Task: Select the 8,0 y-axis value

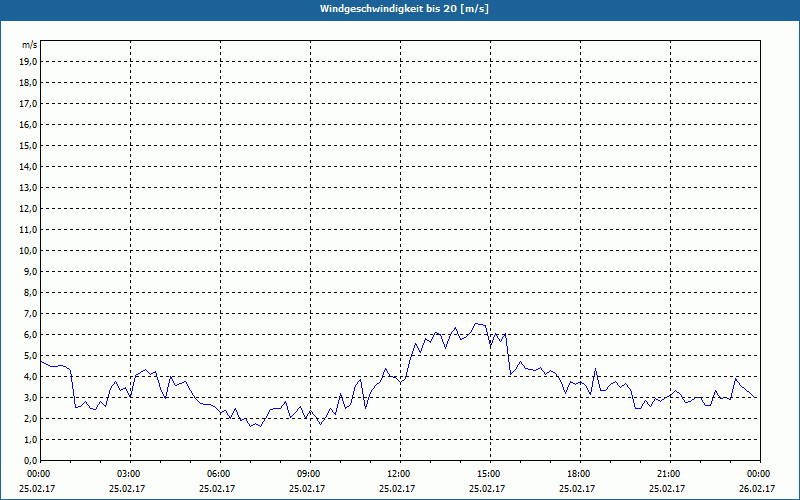Action: (x=30, y=292)
